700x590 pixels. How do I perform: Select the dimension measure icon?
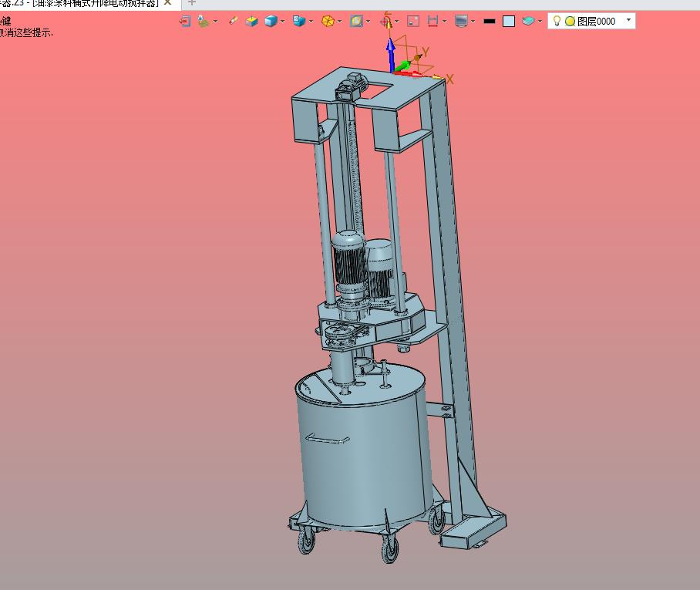432,21
